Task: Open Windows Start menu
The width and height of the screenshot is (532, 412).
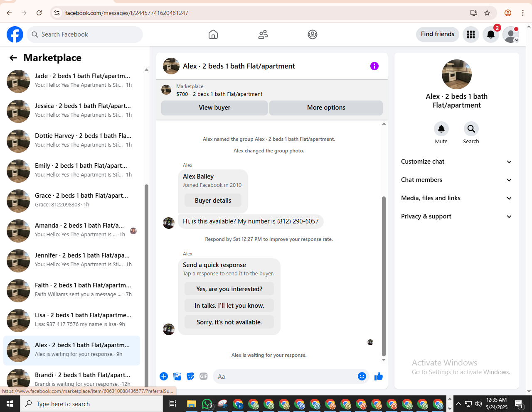Action: click(10, 404)
